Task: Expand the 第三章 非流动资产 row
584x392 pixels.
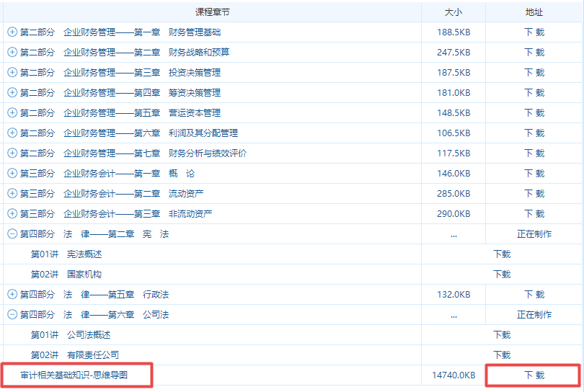Action: [x=12, y=213]
